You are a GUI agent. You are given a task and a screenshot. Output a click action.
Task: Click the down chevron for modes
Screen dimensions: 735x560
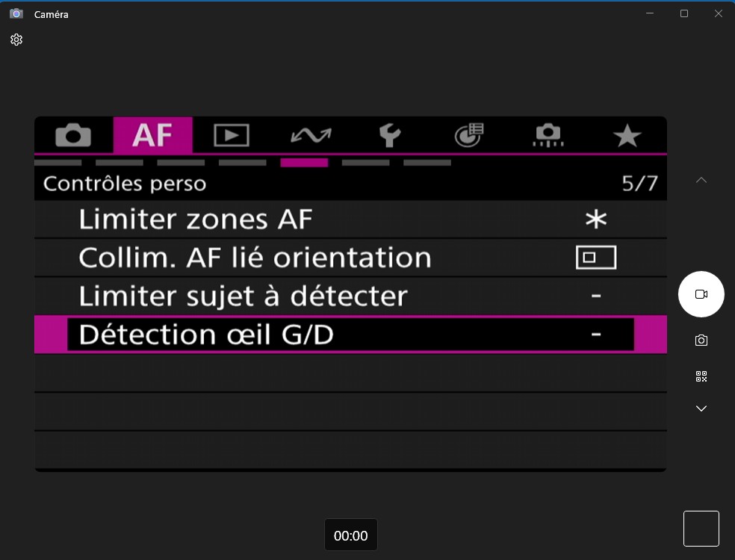[x=701, y=408]
